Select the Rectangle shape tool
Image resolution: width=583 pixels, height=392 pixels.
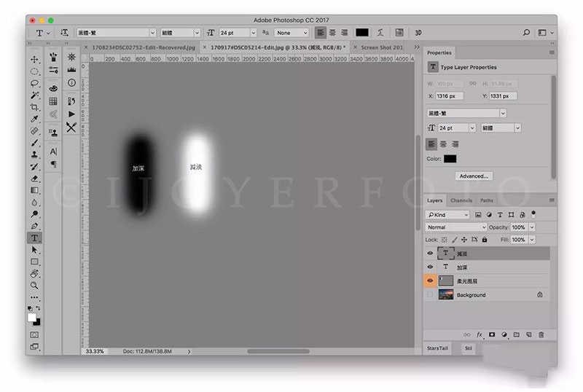point(34,262)
